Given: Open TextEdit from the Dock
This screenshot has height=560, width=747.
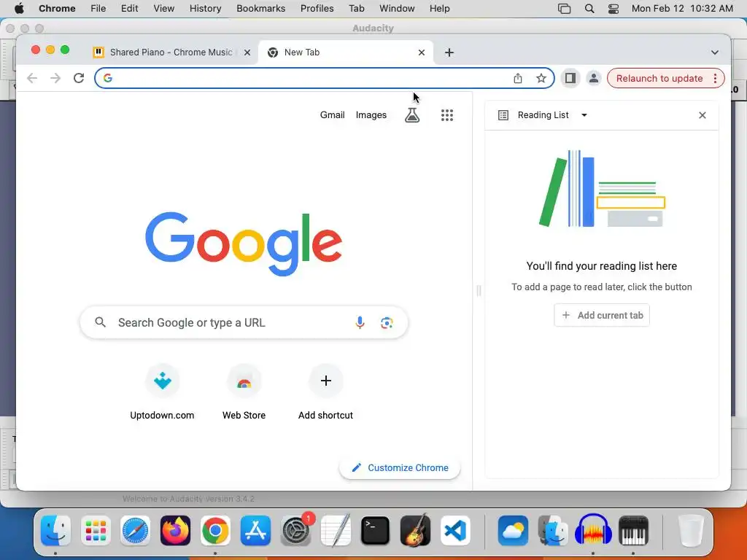Looking at the screenshot, I should click(x=336, y=530).
